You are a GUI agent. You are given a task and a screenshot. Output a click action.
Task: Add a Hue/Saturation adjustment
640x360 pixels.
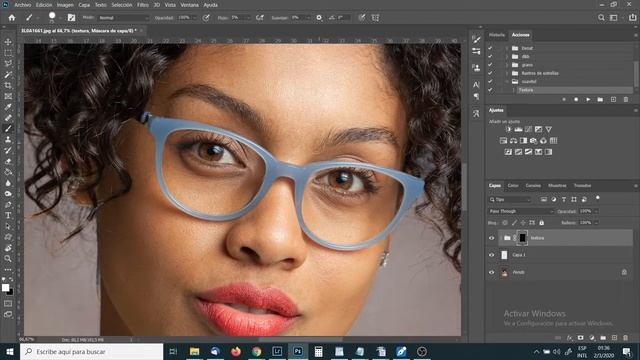[x=503, y=141]
